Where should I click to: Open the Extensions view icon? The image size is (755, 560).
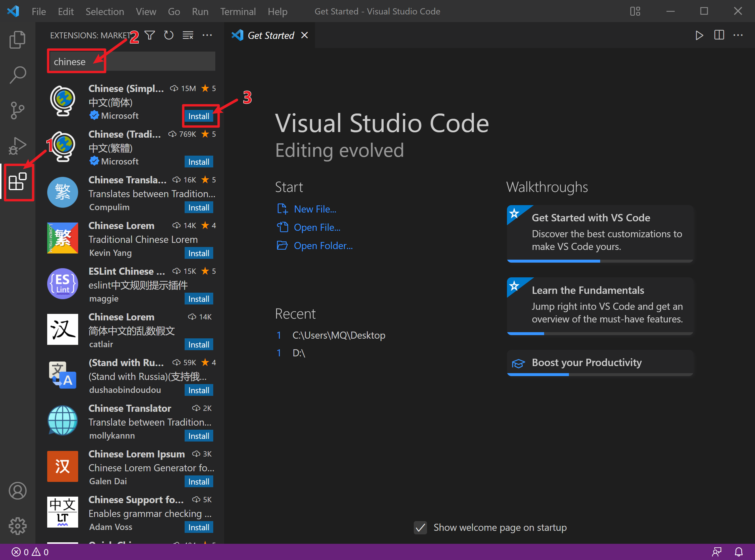17,182
